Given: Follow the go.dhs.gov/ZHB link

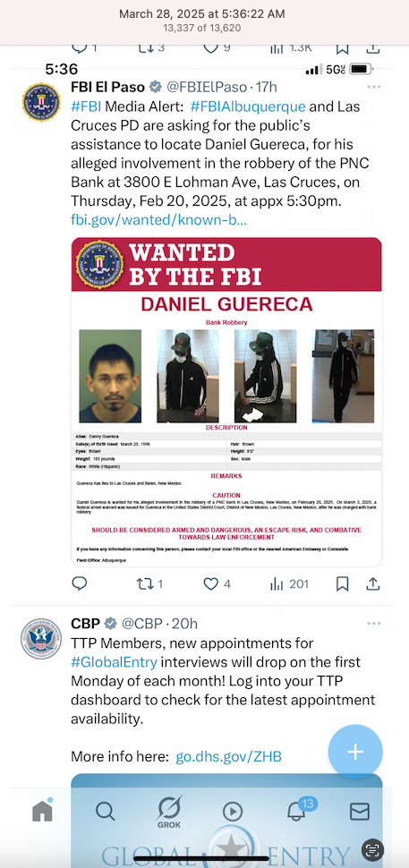Looking at the screenshot, I should [228, 757].
